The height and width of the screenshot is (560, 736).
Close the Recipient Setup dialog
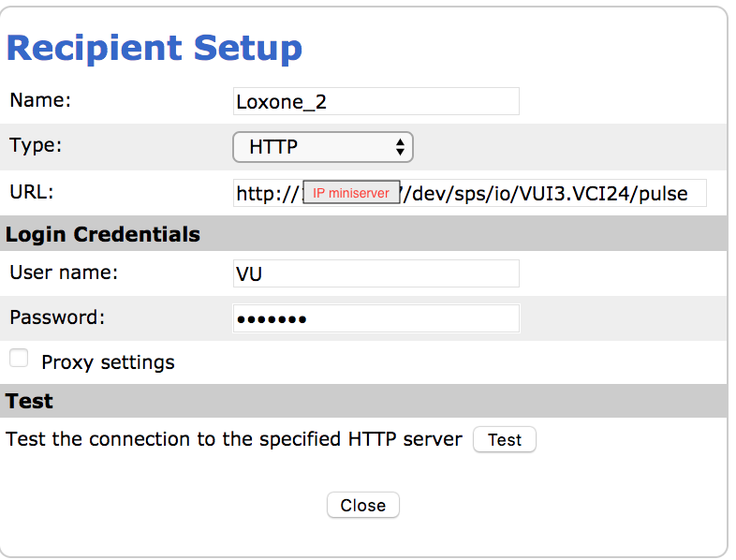[362, 506]
